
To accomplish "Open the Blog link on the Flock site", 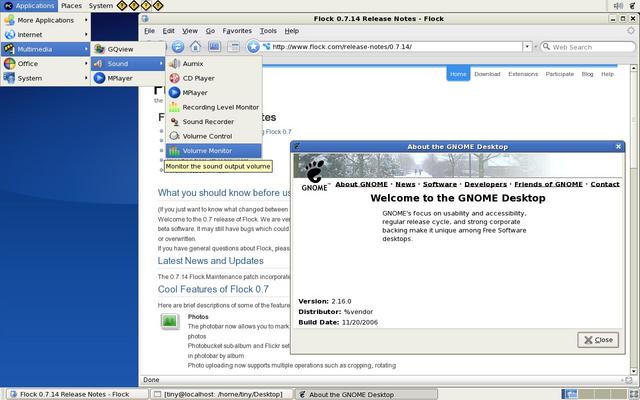I will pyautogui.click(x=587, y=74).
